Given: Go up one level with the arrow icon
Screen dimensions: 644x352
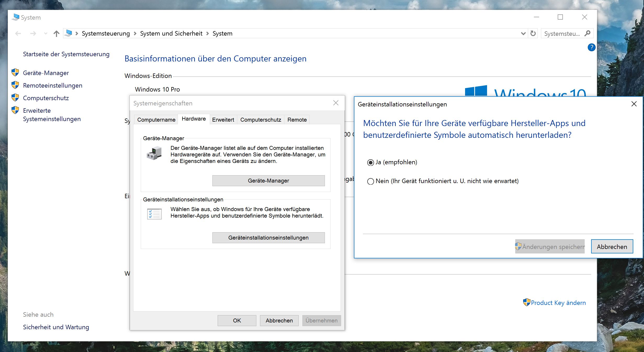Looking at the screenshot, I should tap(56, 33).
